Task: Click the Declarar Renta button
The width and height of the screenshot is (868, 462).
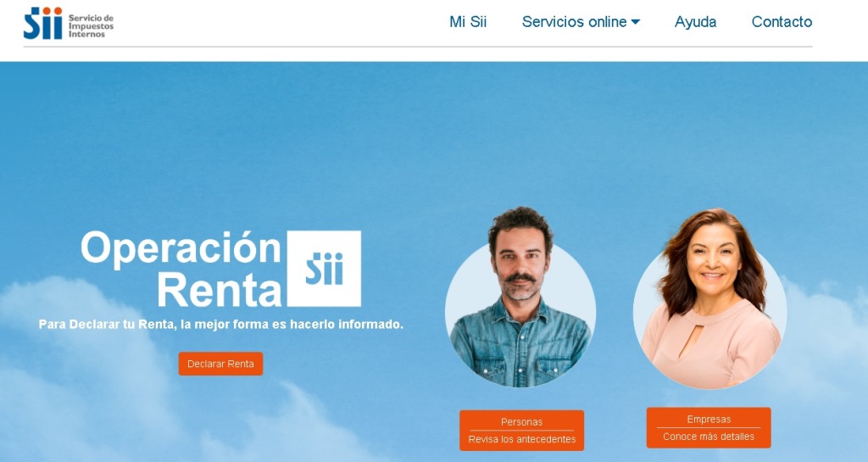Action: pos(220,364)
